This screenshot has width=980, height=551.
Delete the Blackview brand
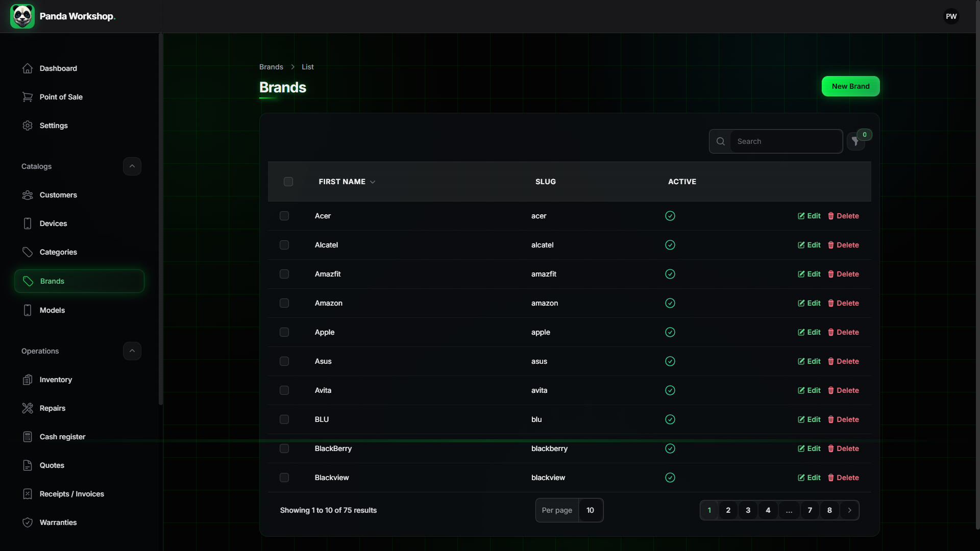point(843,478)
